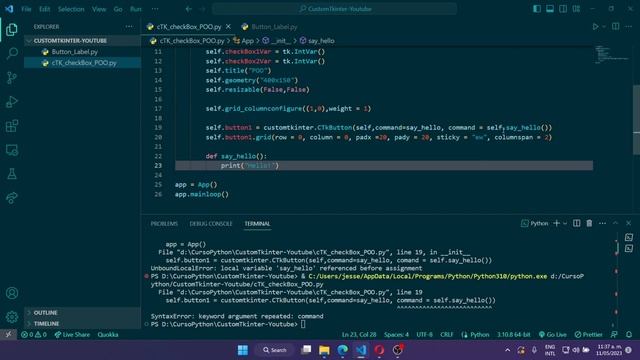This screenshot has width=640, height=360.
Task: Open Button_Label.py in explorer
Action: (82, 52)
